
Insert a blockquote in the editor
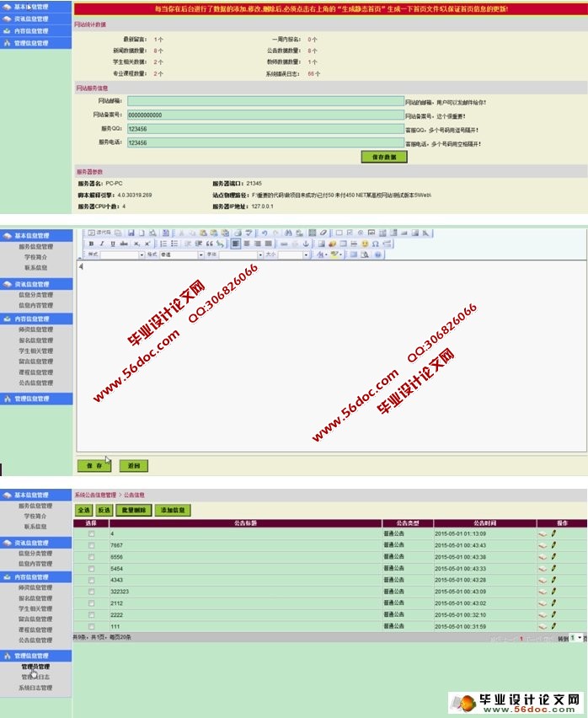click(x=210, y=244)
